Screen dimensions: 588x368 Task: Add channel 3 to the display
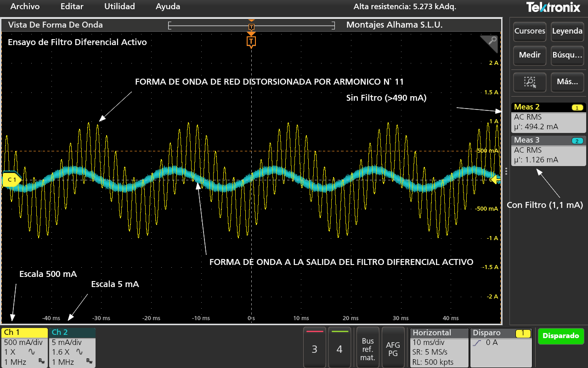315,347
